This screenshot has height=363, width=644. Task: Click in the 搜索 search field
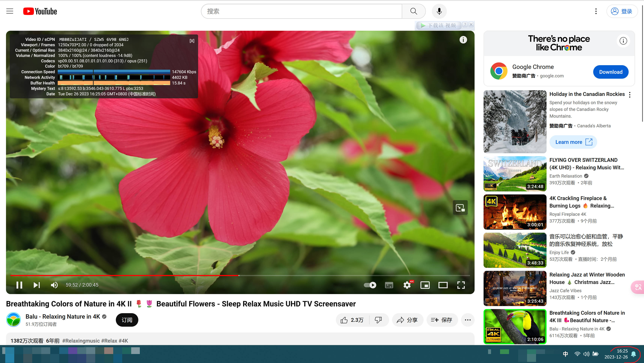[x=301, y=11]
